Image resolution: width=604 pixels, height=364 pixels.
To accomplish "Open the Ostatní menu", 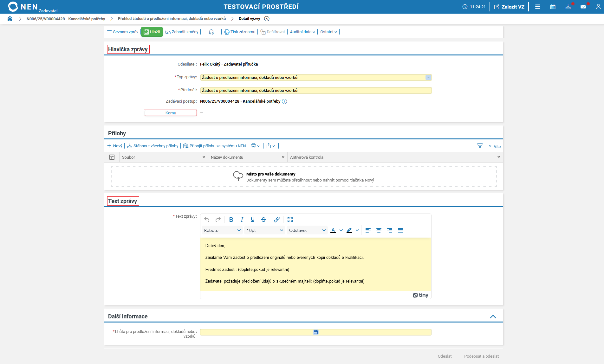I will click(x=328, y=32).
